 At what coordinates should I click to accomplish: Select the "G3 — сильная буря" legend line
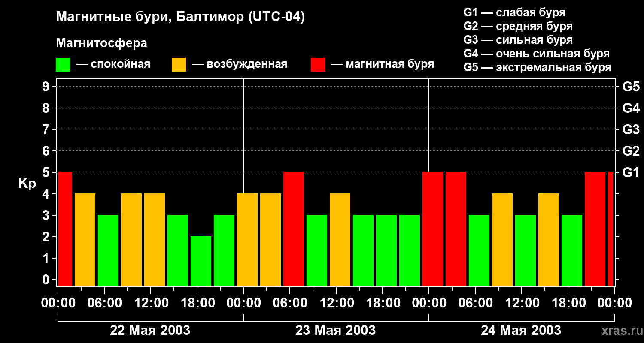518,40
